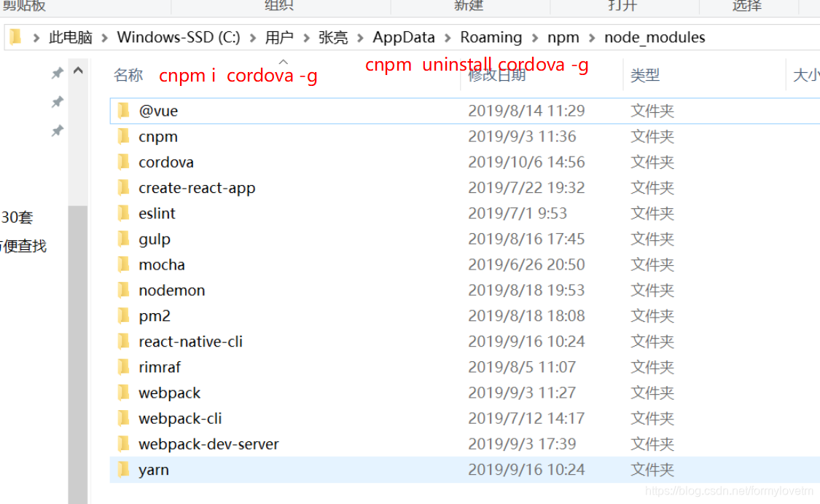This screenshot has width=820, height=504.
Task: Select the create-react-app folder name
Action: coord(197,188)
